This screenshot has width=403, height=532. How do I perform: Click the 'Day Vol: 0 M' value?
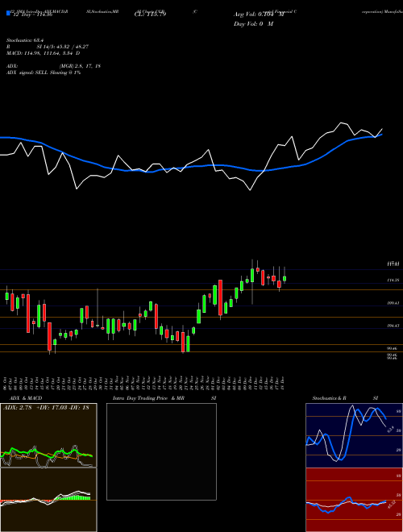point(253,24)
